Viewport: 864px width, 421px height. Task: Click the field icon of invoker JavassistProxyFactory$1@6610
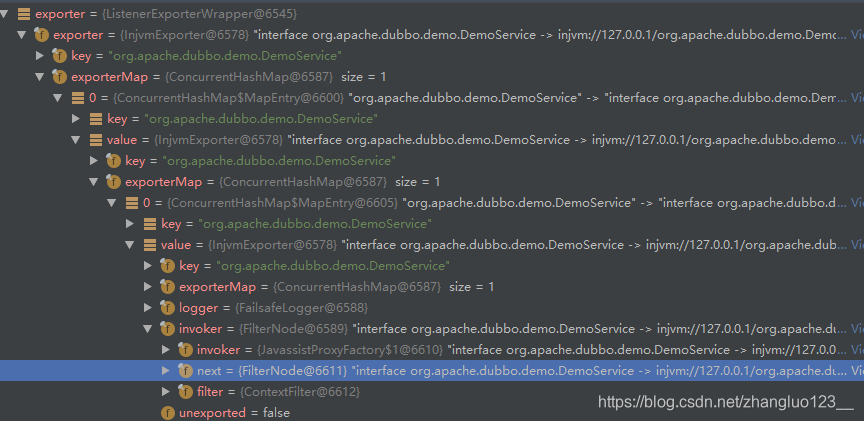186,349
